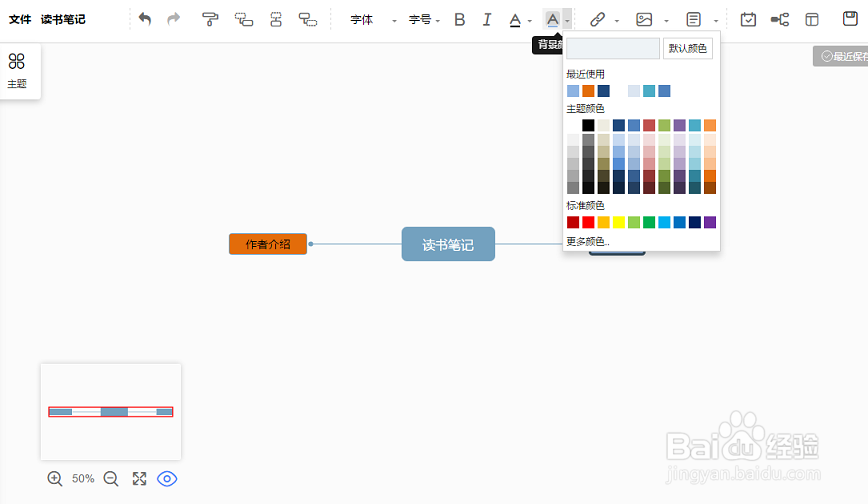
Task: Expand the font color dropdown arrow
Action: coord(530,21)
